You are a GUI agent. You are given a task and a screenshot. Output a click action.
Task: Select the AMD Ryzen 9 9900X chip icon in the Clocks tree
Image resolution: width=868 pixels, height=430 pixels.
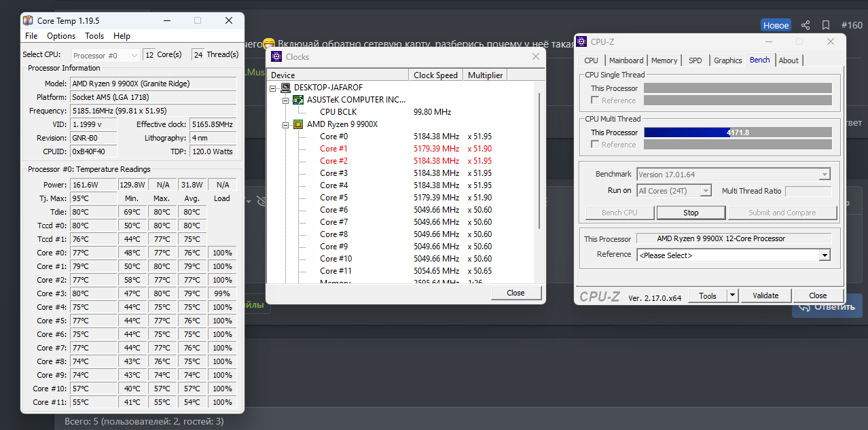pos(298,124)
